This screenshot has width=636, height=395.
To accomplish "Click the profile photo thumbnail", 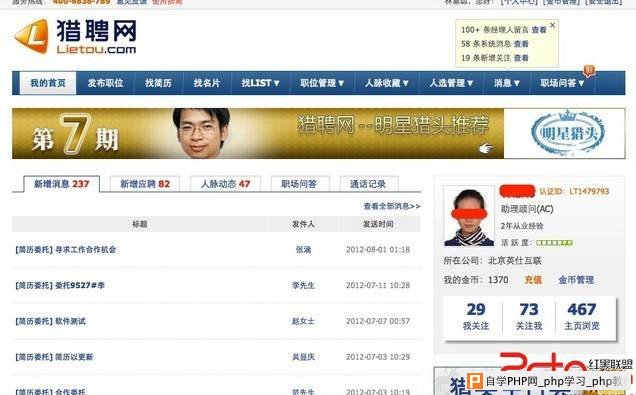I will tap(469, 216).
